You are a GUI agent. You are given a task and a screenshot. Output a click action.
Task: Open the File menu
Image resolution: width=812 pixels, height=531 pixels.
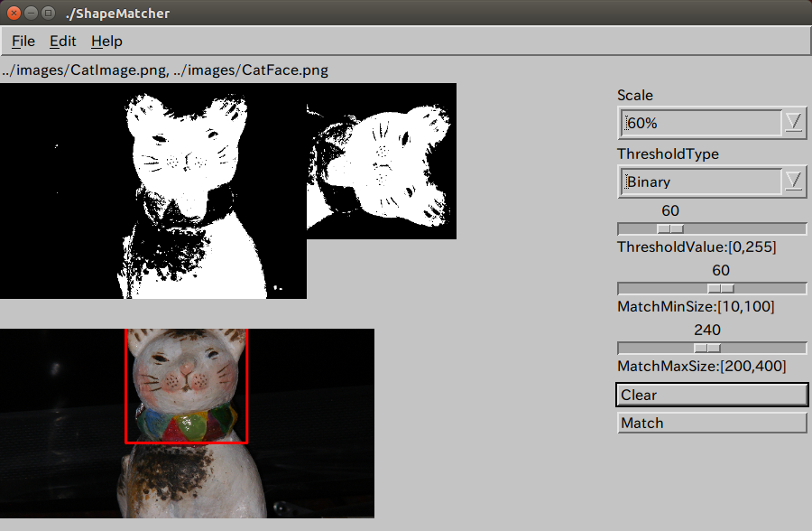pyautogui.click(x=23, y=41)
